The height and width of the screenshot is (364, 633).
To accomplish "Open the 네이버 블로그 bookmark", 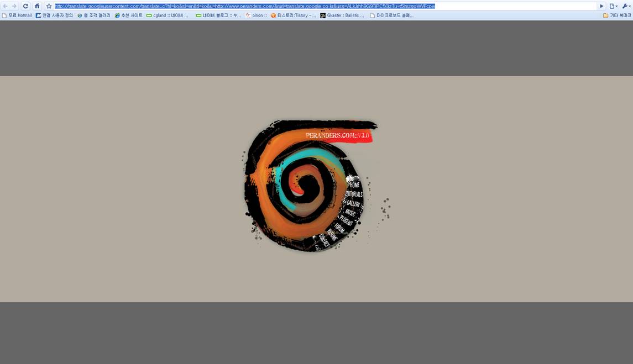I will tap(218, 15).
